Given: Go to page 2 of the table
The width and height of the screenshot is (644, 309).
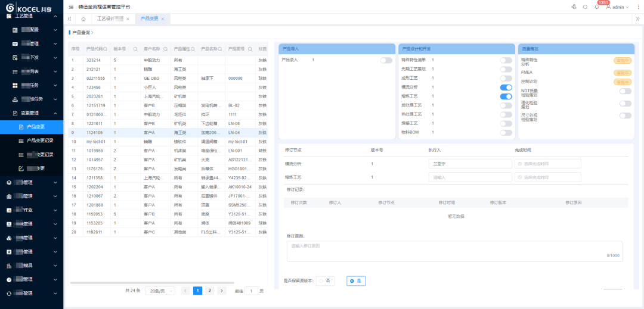Looking at the screenshot, I should tap(210, 291).
